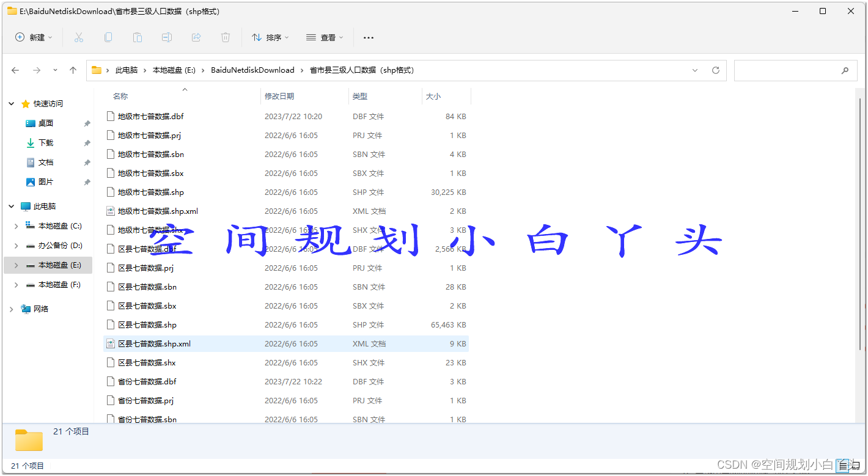Click the Paste clipboard icon
The width and height of the screenshot is (868, 476).
138,37
